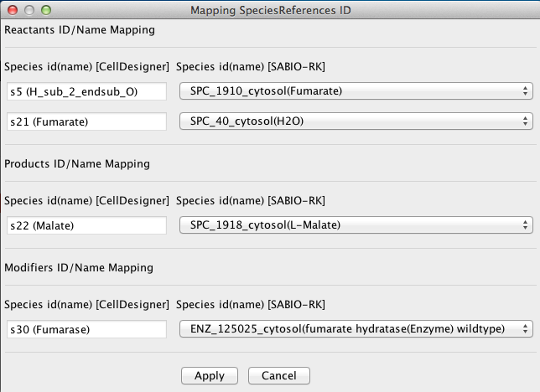Open the SPC_40_cytosol(H2O) dropdown
Image resolution: width=540 pixels, height=392 pixels.
[x=356, y=121]
